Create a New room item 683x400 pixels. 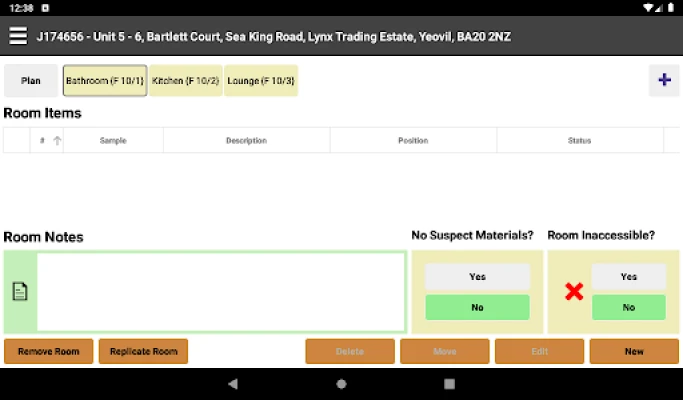click(x=634, y=351)
